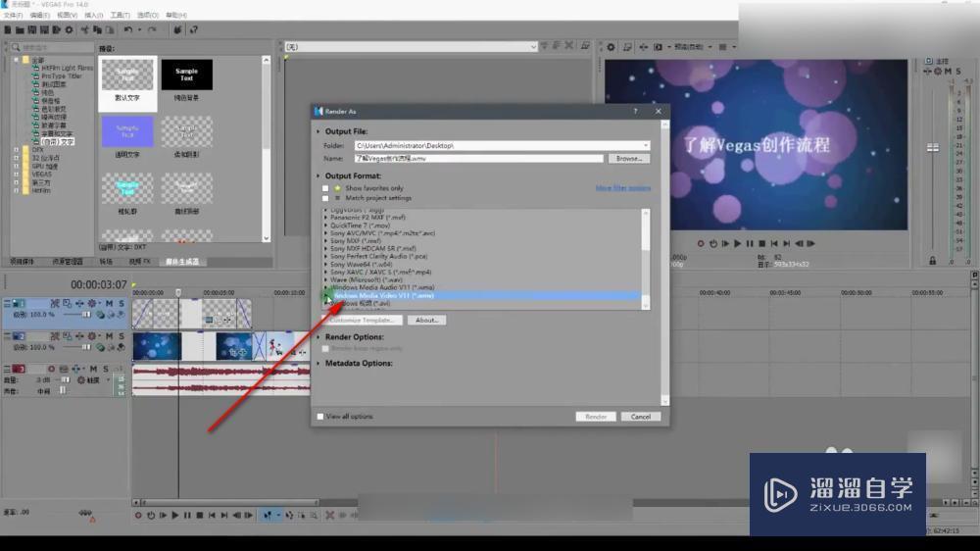Click the Undo arrow icon

point(128,30)
